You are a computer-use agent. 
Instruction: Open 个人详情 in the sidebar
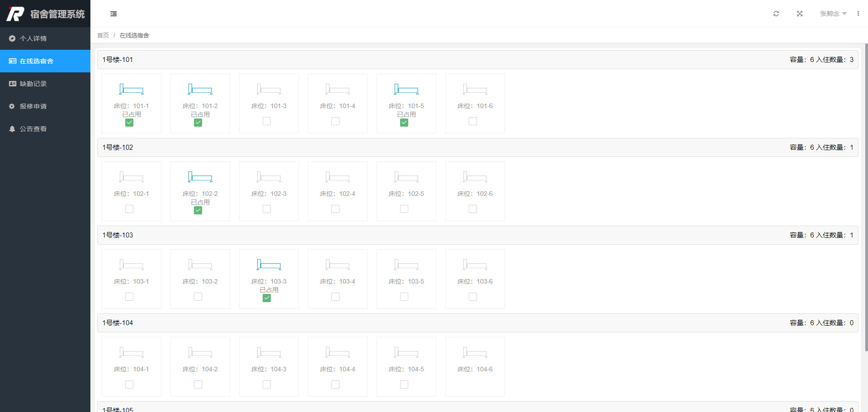click(x=33, y=38)
